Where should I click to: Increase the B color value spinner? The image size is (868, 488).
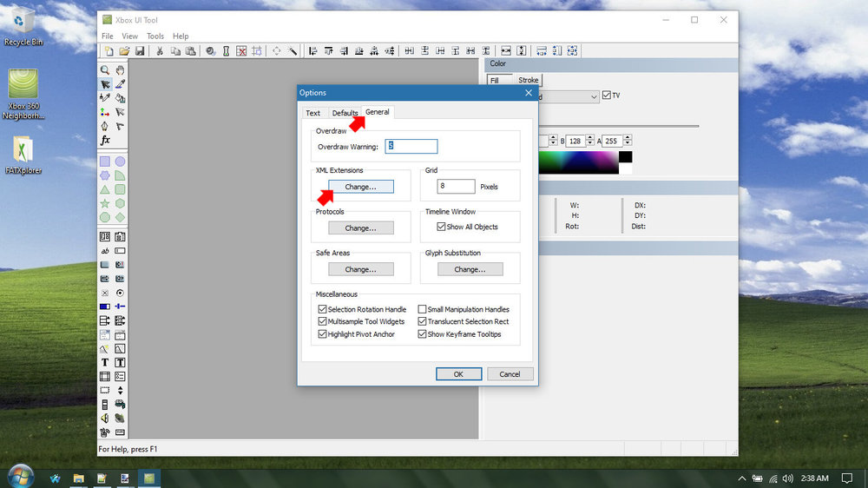[590, 138]
